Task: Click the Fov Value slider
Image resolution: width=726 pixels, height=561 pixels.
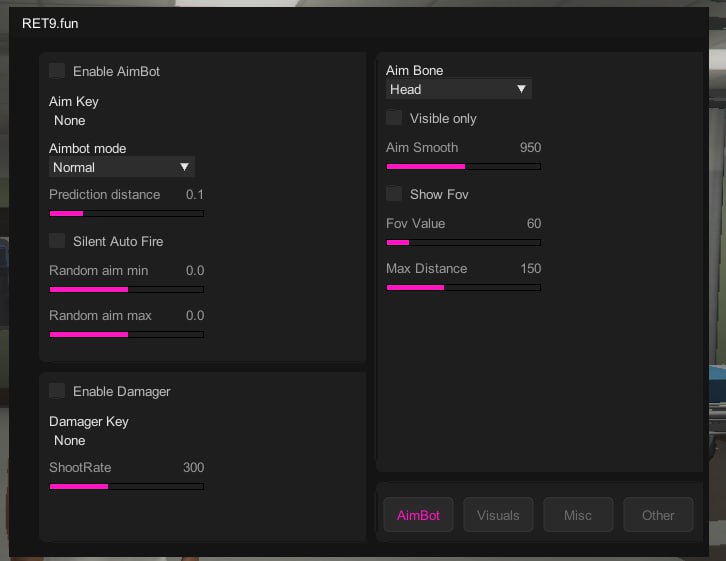Action: coord(463,242)
